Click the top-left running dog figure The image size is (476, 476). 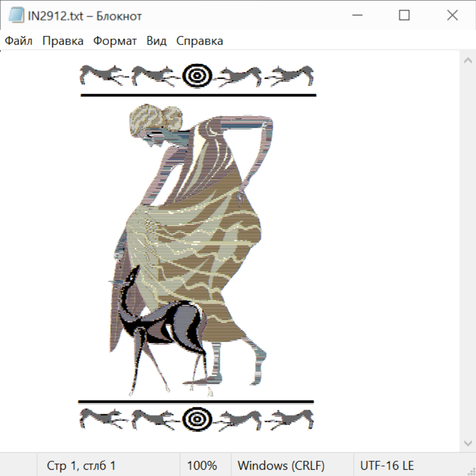coord(102,76)
